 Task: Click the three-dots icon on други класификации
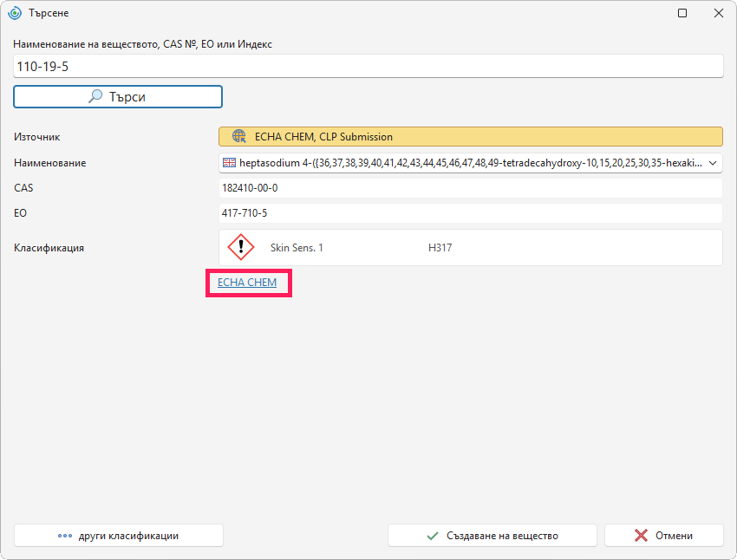pyautogui.click(x=65, y=536)
